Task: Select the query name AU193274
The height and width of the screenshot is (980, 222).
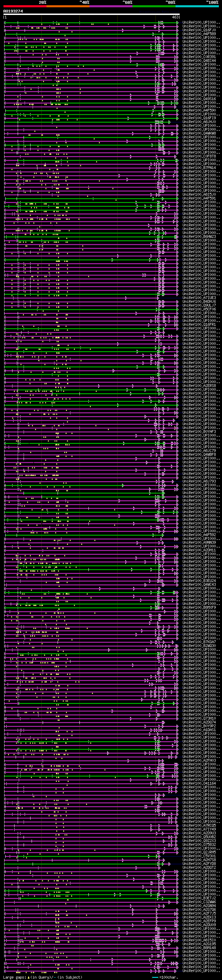Action: [13, 11]
